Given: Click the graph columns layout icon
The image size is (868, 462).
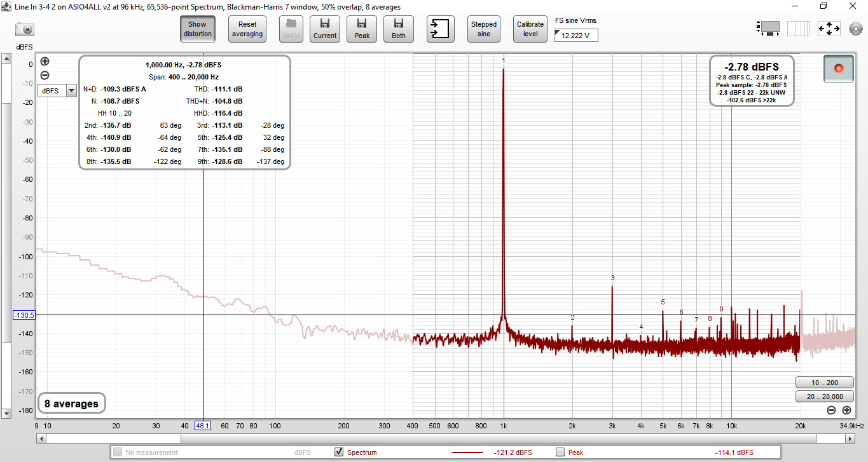Looking at the screenshot, I should pyautogui.click(x=799, y=29).
